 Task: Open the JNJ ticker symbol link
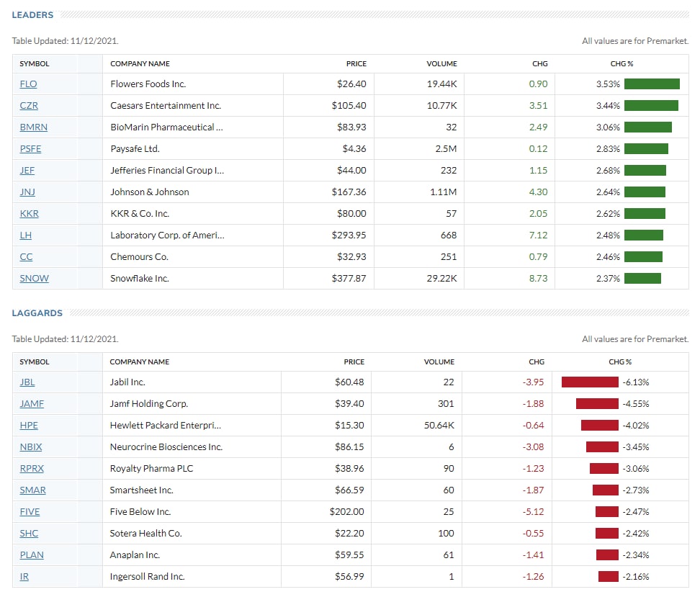27,192
